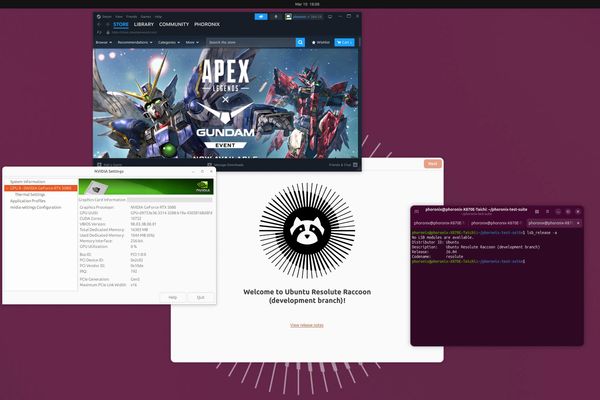Open the Steam Games menu
The width and height of the screenshot is (600, 400).
pyautogui.click(x=146, y=17)
